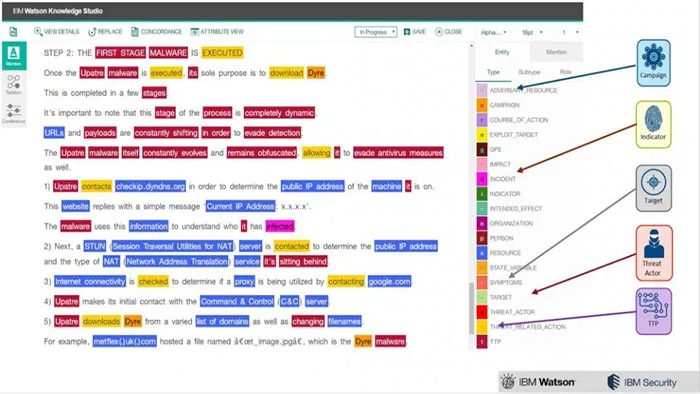Select the SYMPTOMS entity type
Image resolution: width=700 pixels, height=394 pixels.
505,282
